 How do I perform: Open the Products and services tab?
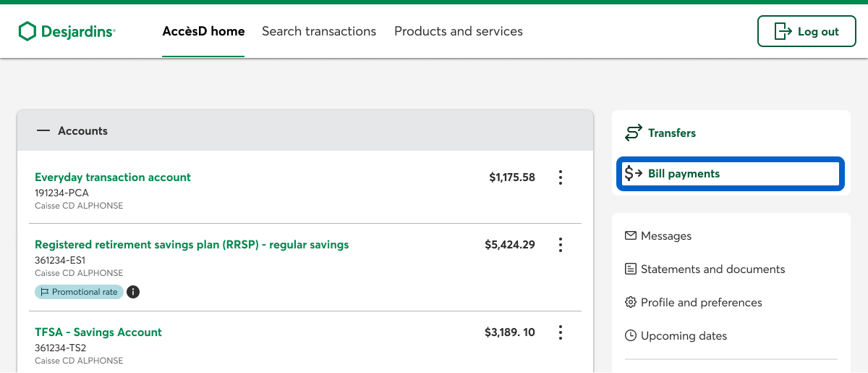[459, 31]
